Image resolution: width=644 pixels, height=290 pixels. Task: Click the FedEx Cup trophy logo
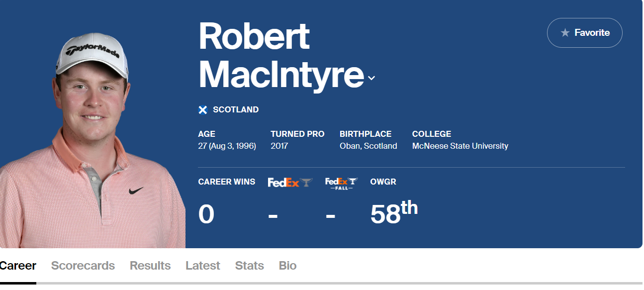coord(290,183)
